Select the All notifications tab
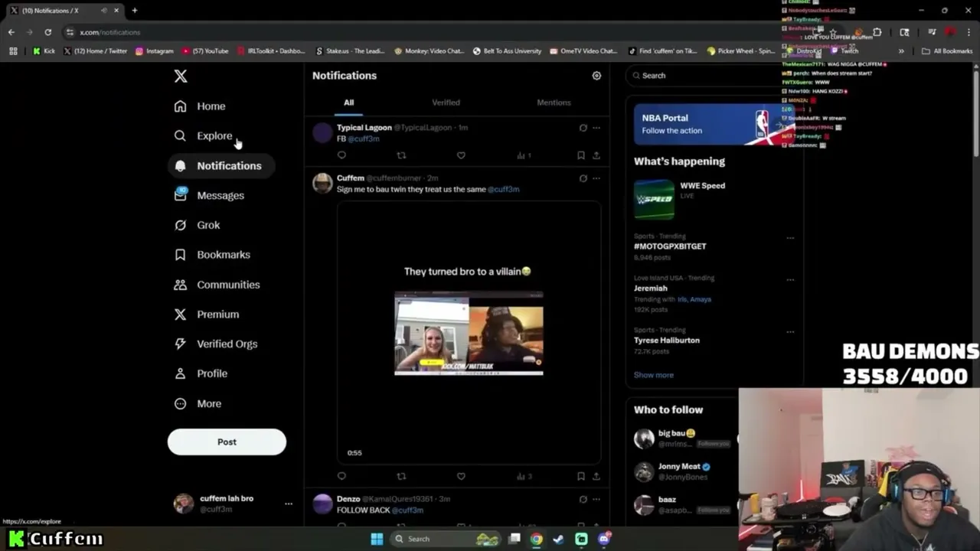Viewport: 980px width, 551px height. coord(348,103)
